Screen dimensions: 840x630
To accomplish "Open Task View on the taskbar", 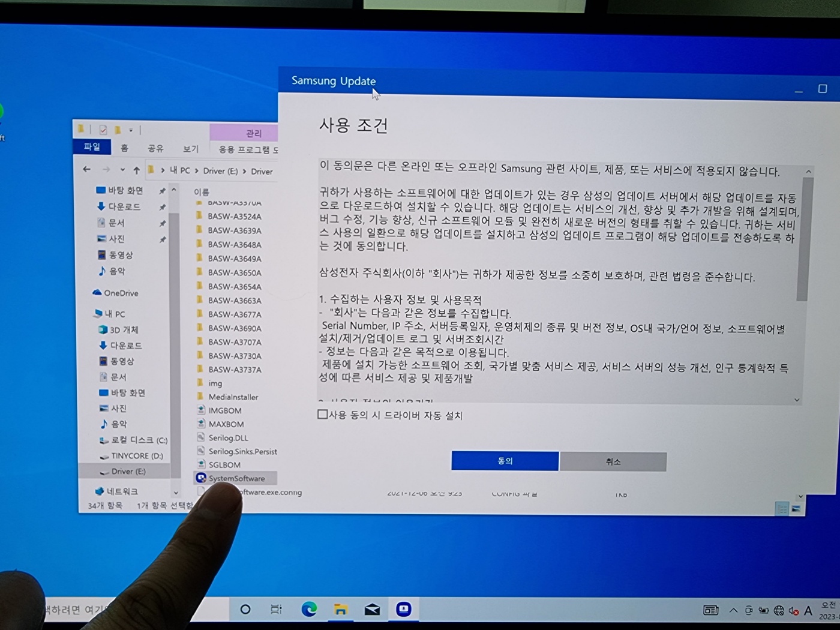I will [276, 610].
